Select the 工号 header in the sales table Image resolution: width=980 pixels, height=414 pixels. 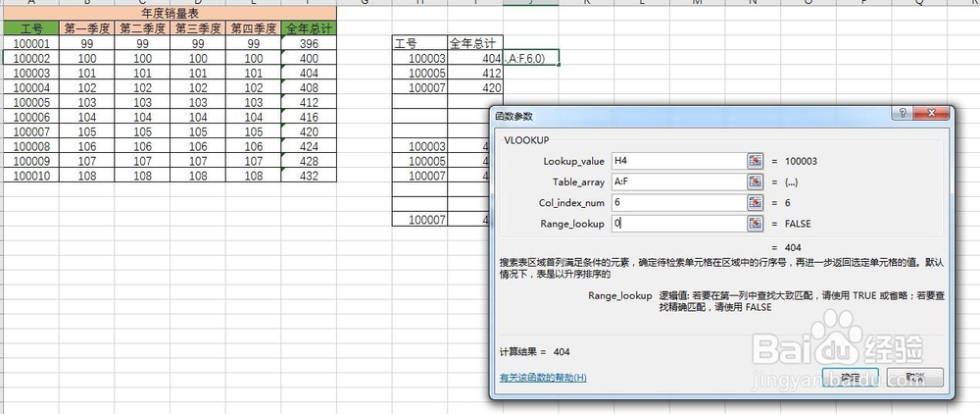tap(31, 28)
